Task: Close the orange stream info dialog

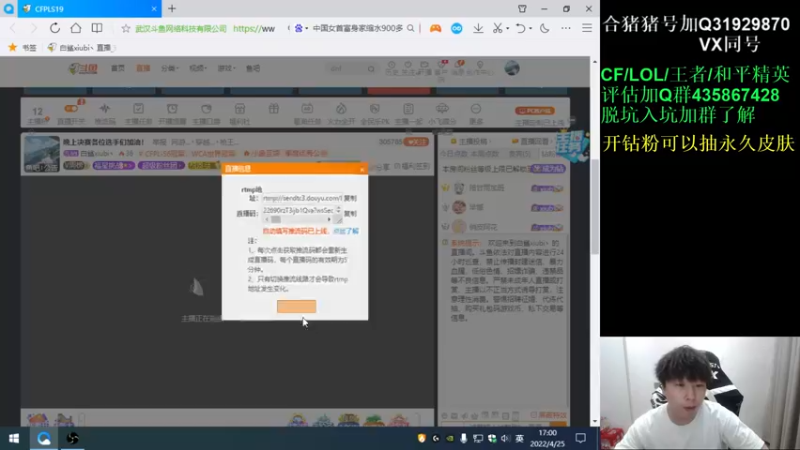Action: (x=362, y=169)
